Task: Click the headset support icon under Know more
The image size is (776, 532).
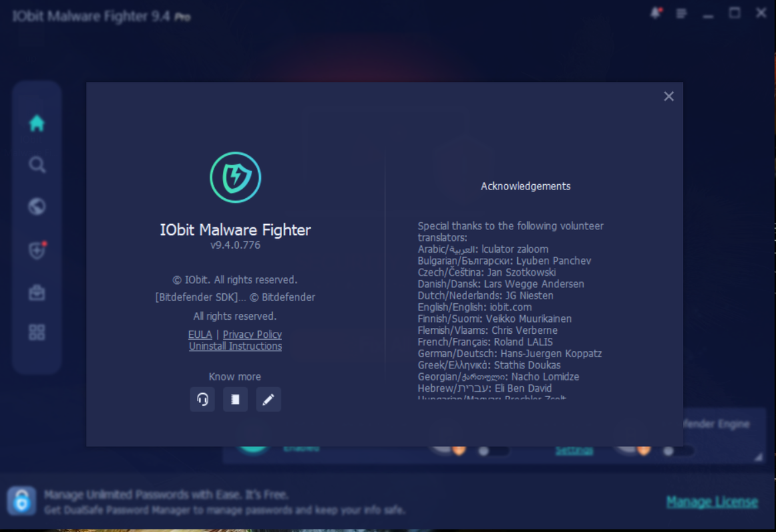Action: 202,399
